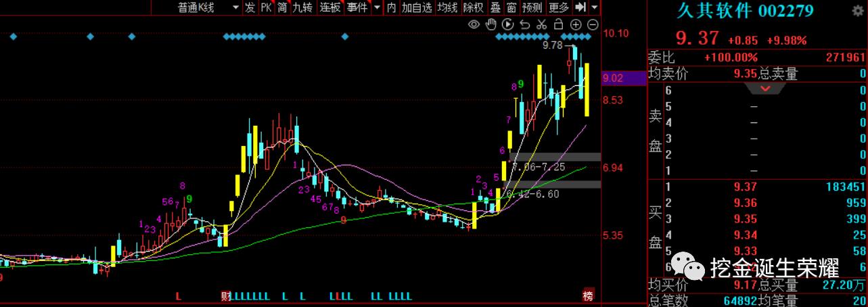Click buy level 5 price 9.33
868x307 pixels.
(744, 252)
